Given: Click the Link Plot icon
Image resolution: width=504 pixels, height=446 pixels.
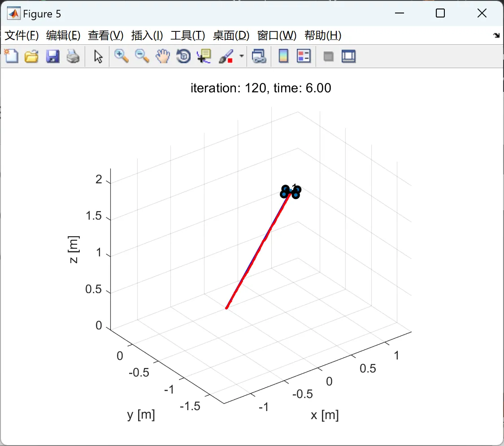Looking at the screenshot, I should point(259,56).
